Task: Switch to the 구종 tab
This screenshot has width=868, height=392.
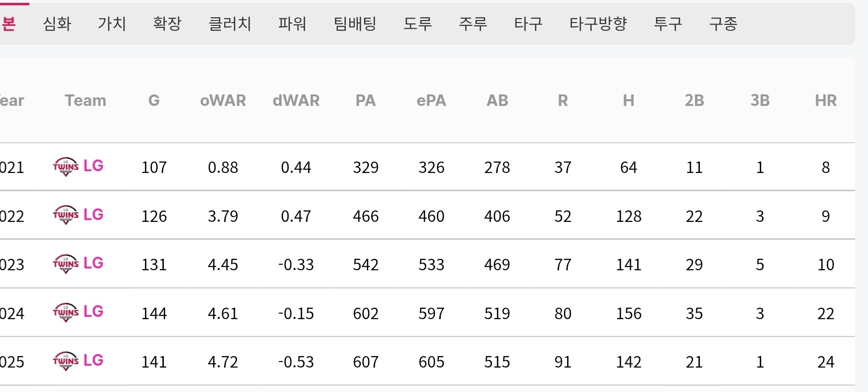Action: click(x=723, y=23)
